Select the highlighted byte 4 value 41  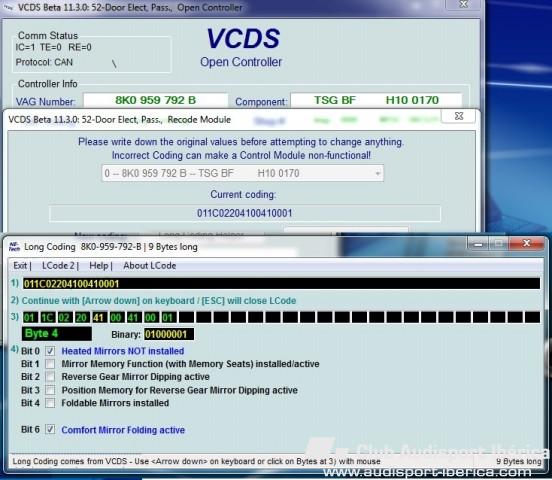(x=99, y=318)
